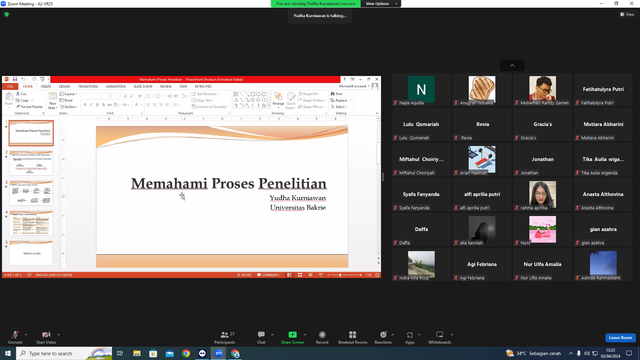Start Video in Zoom toolbar
This screenshot has width=640, height=360.
(x=46, y=337)
